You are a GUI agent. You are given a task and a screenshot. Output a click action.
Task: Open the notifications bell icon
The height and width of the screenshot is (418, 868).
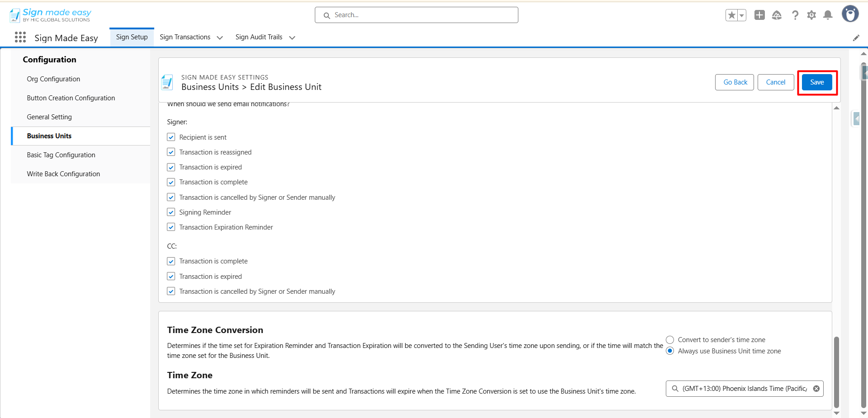[x=828, y=15]
